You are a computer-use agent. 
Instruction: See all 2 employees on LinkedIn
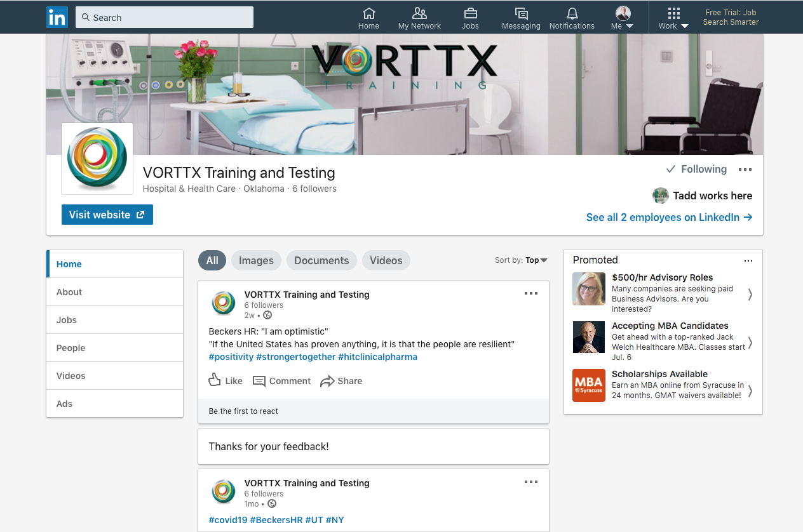click(669, 217)
